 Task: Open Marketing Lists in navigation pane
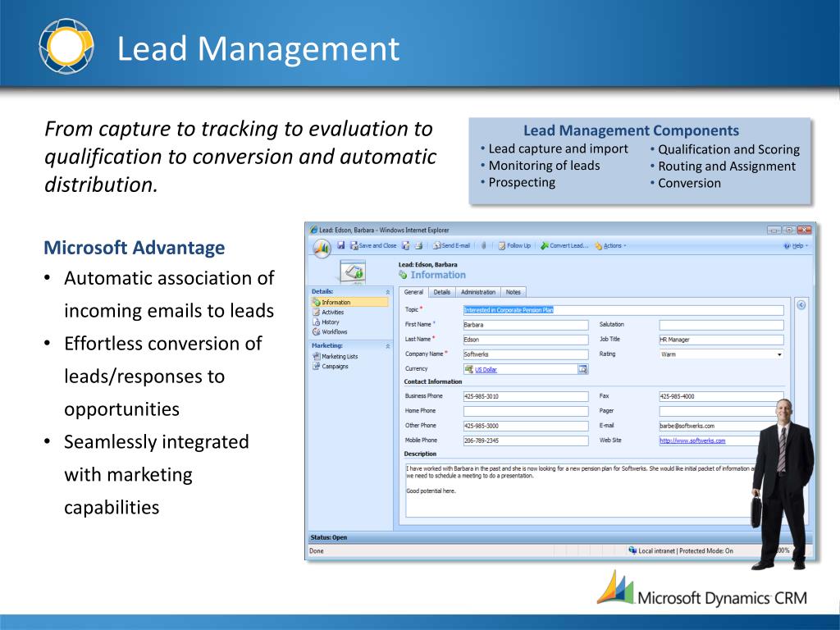coord(336,356)
